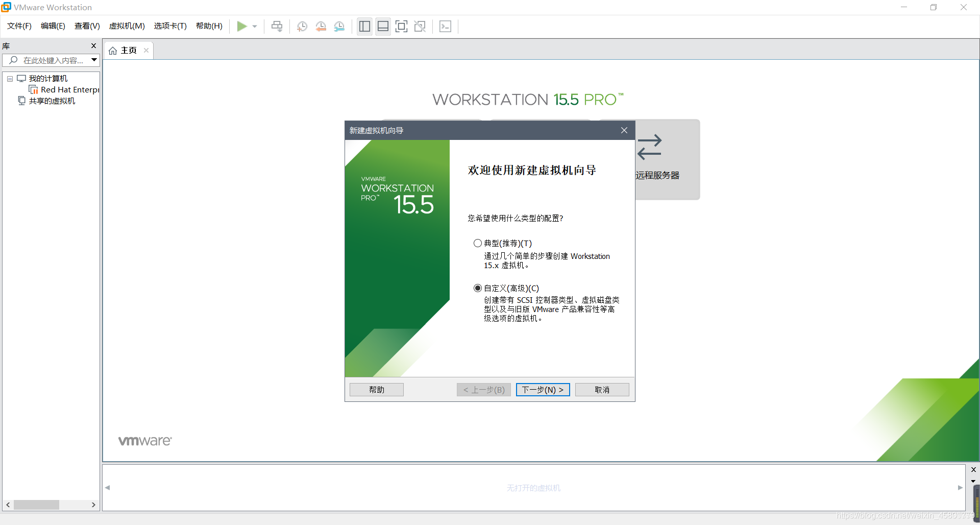
Task: Click the Red Hat VM icon
Action: 34,90
